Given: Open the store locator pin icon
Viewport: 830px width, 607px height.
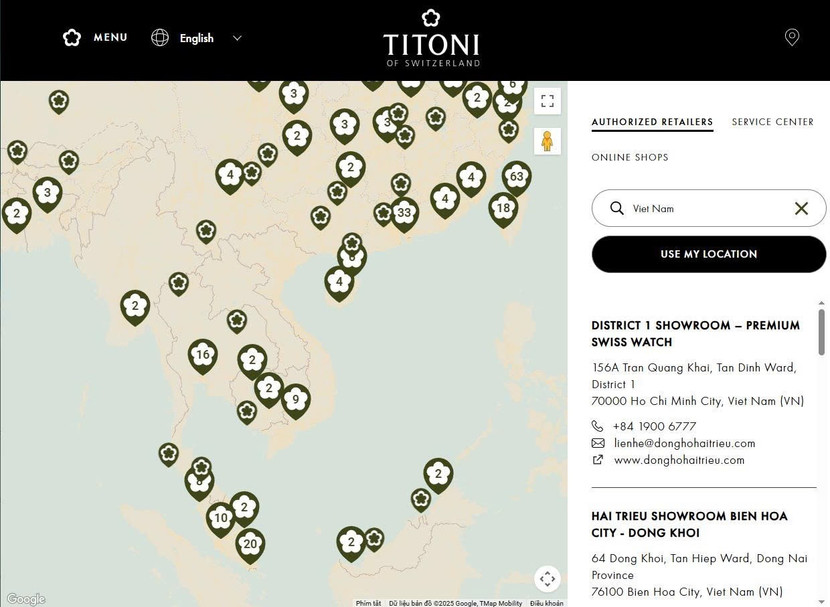Looking at the screenshot, I should pos(792,38).
